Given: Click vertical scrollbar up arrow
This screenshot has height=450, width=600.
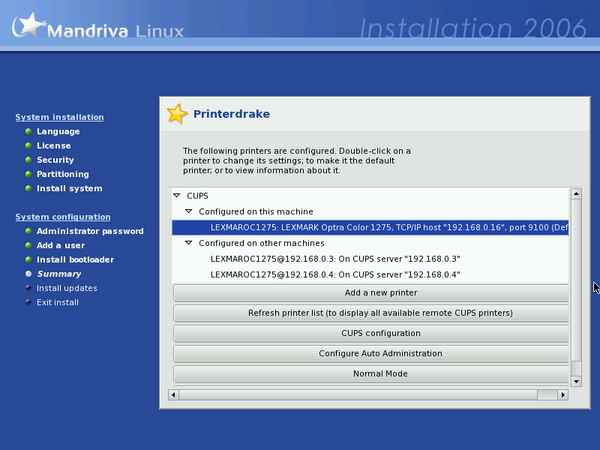Looking at the screenshot, I should 576,194.
